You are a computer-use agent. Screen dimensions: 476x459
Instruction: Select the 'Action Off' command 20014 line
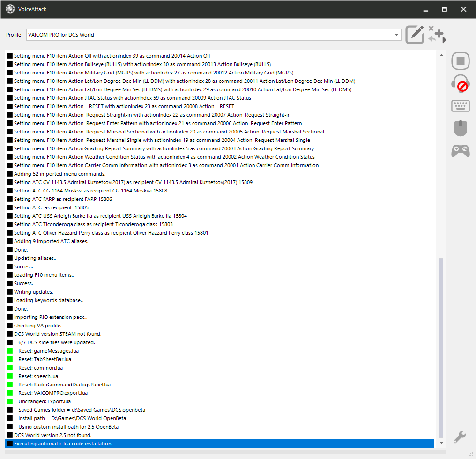(x=219, y=56)
